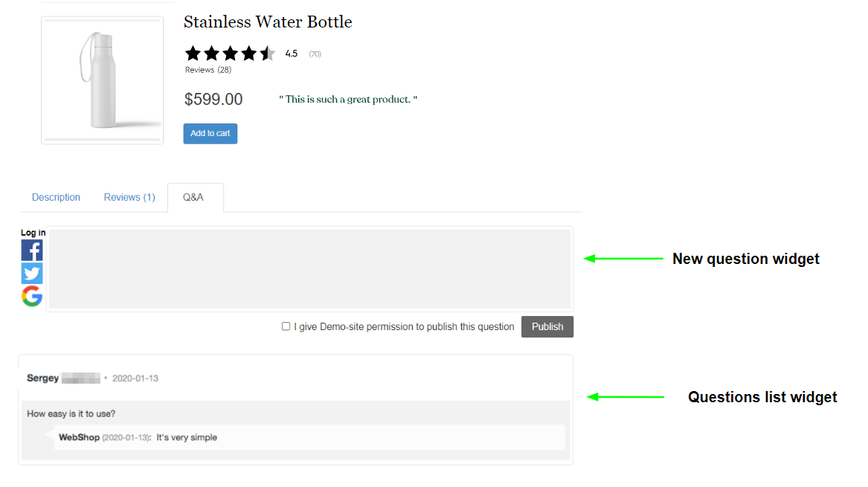Click the star rating icons
Image resolution: width=868 pixels, height=487 pixels.
point(230,54)
